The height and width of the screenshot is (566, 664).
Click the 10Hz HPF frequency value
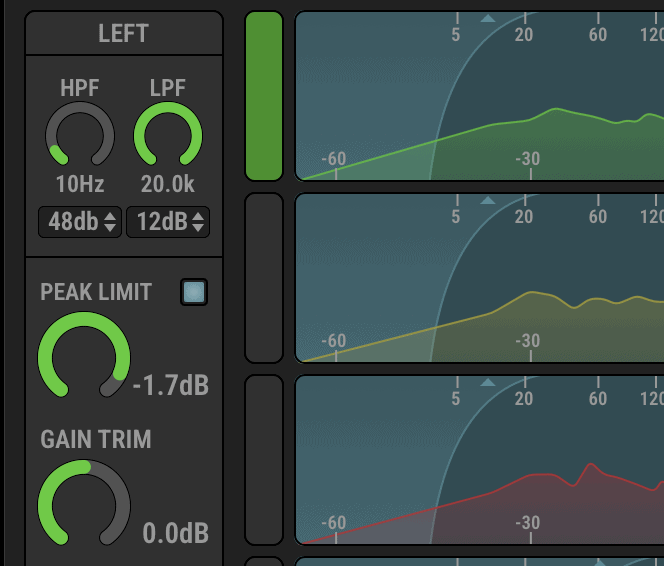79,184
